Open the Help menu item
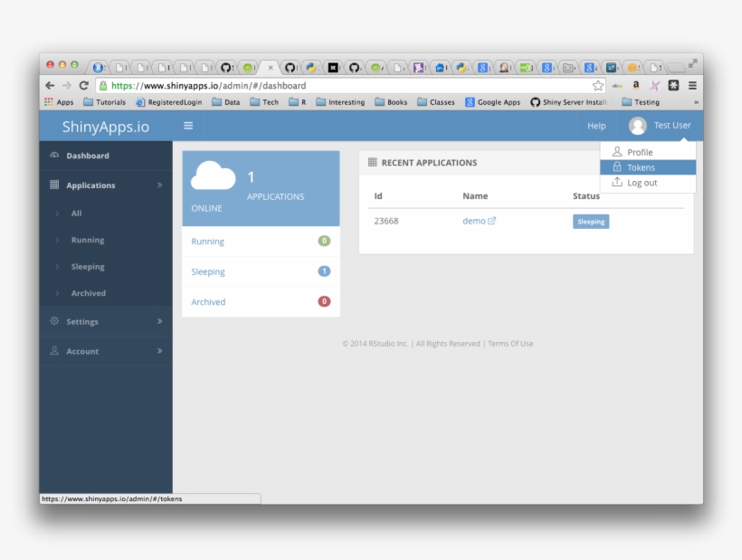 point(595,126)
